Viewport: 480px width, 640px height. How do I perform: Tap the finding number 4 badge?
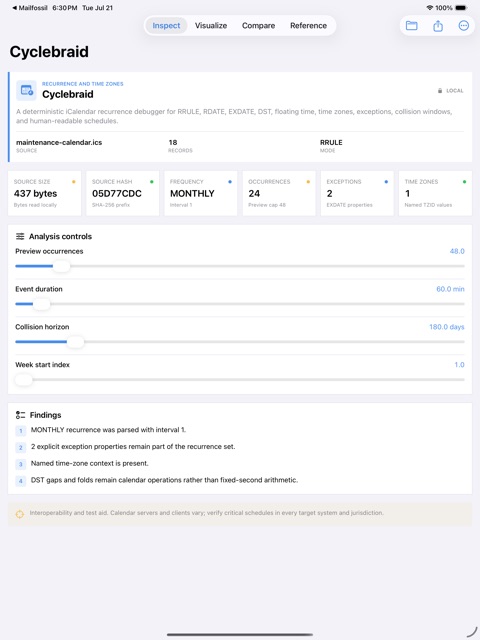click(20, 481)
